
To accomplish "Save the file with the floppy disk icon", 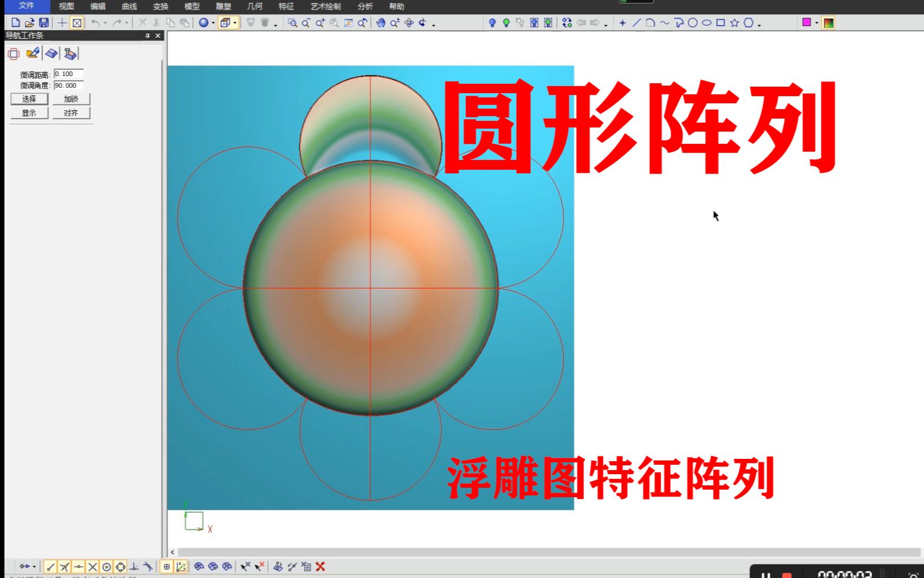I will pyautogui.click(x=44, y=22).
